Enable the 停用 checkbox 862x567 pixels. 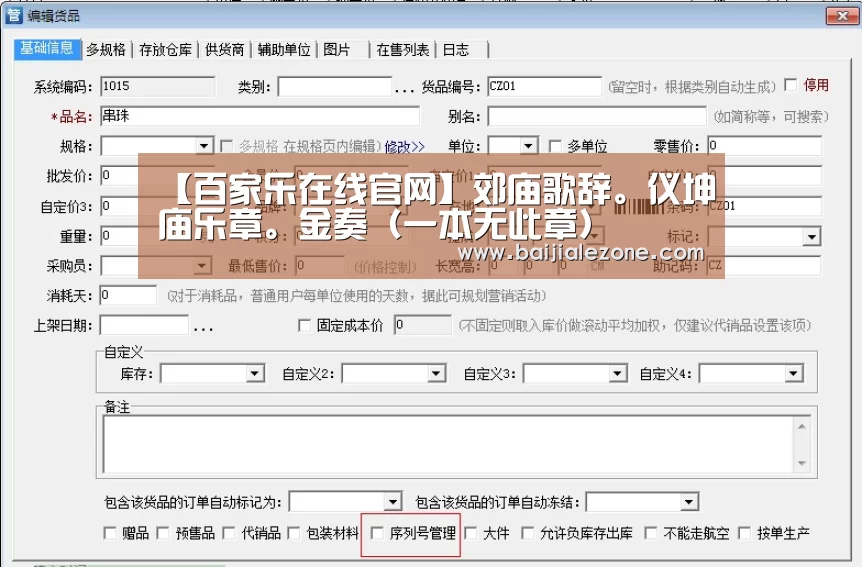pyautogui.click(x=791, y=85)
